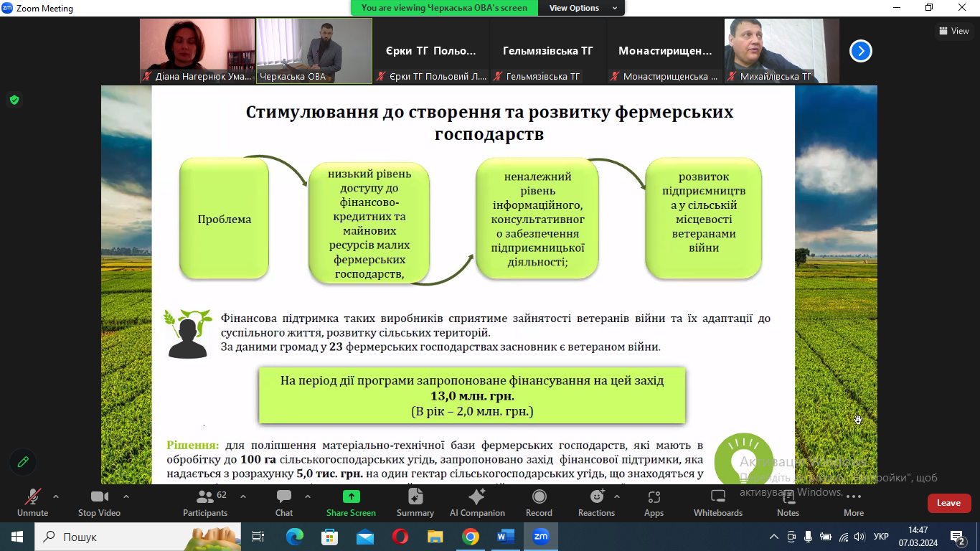Open meeting Summary
980x551 pixels.
(415, 502)
